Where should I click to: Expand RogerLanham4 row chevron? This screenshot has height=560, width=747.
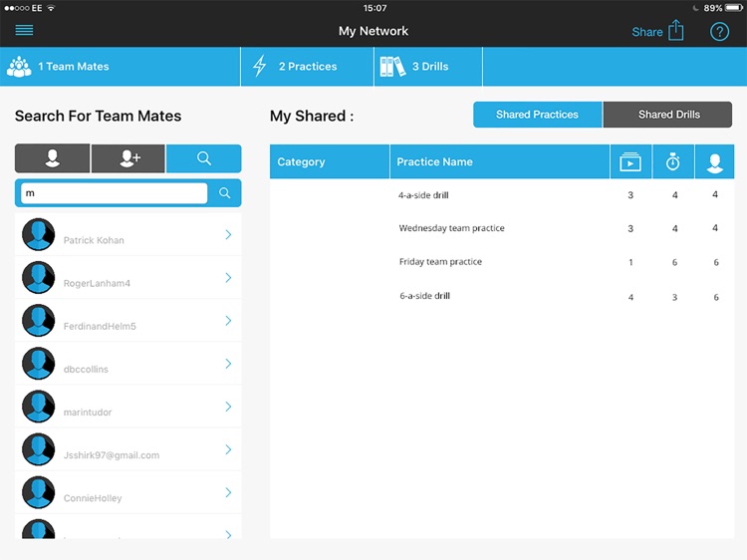coord(228,278)
